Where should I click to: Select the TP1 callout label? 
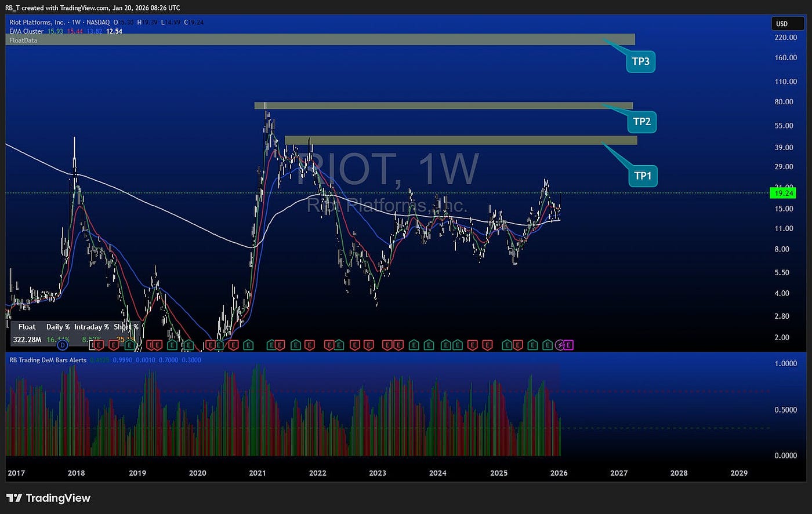(x=643, y=176)
